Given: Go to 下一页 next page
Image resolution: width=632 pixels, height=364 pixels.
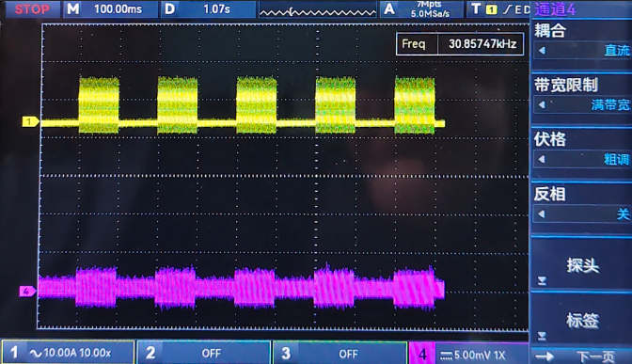Looking at the screenshot, I should click(581, 356).
